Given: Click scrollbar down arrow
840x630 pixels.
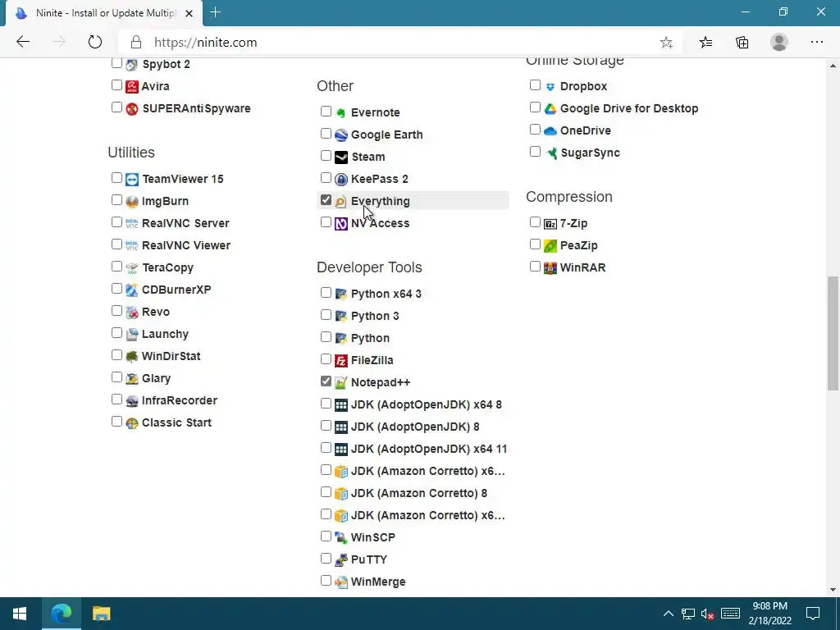Looking at the screenshot, I should click(833, 590).
